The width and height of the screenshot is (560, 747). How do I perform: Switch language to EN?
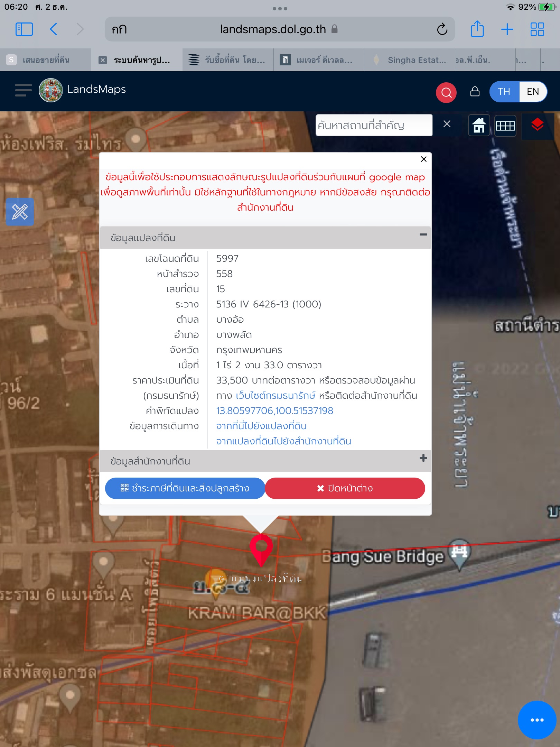click(x=532, y=92)
